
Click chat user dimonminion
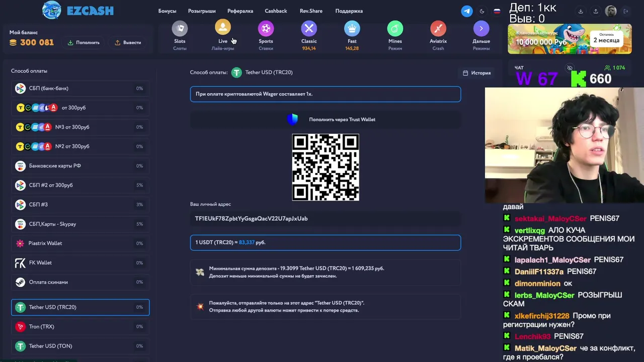[x=537, y=284]
